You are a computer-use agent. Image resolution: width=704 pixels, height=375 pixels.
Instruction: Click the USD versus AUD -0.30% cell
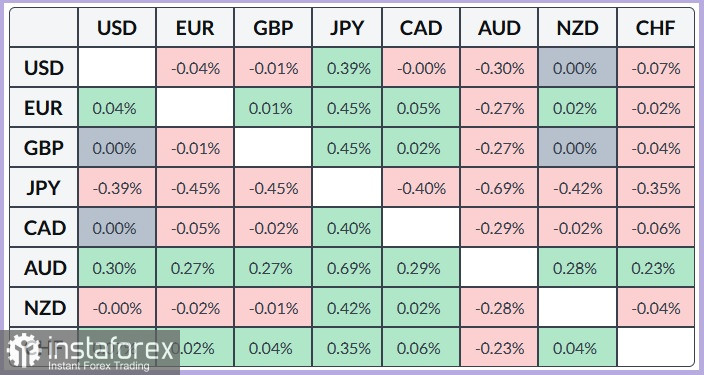[x=499, y=68]
